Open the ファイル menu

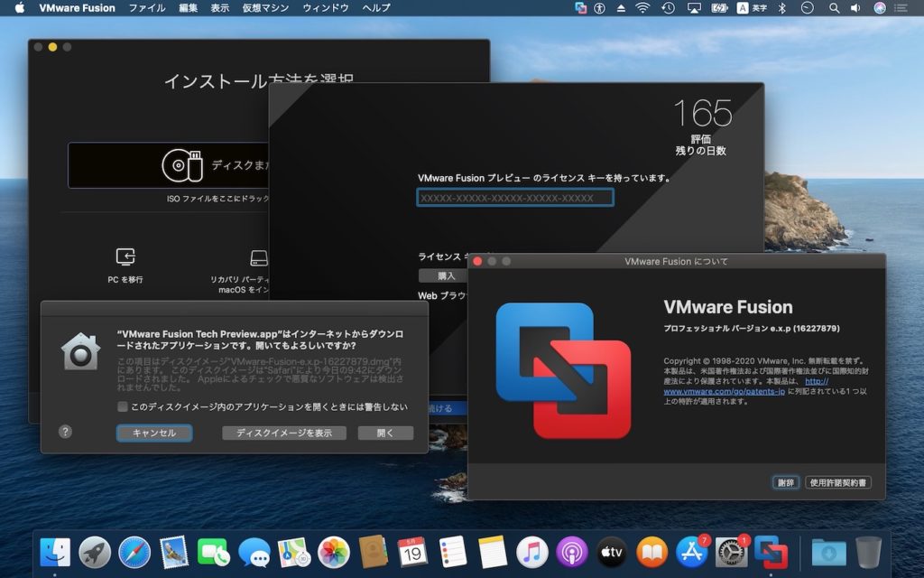click(x=147, y=8)
